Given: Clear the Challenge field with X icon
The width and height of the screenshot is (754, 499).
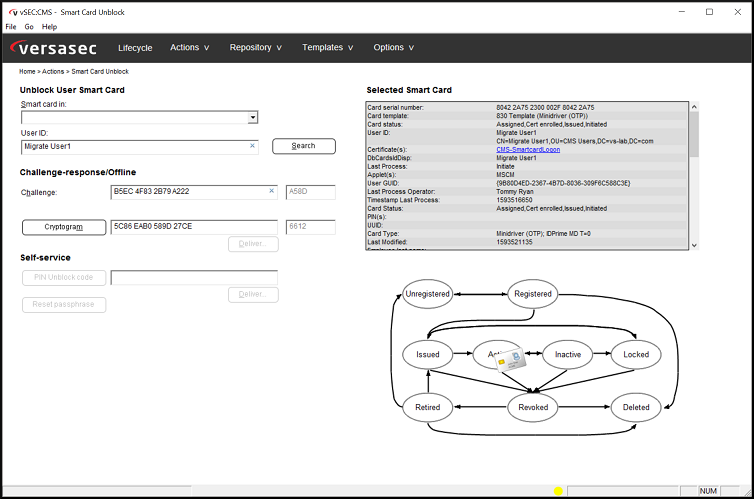Looking at the screenshot, I should coord(271,191).
